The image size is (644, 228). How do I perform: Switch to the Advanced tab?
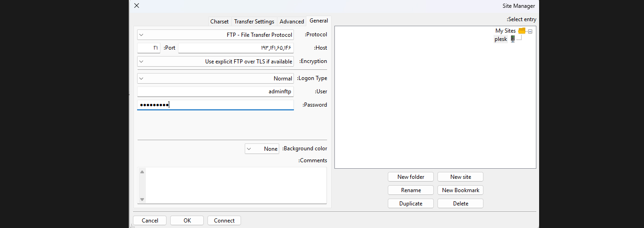pyautogui.click(x=292, y=22)
